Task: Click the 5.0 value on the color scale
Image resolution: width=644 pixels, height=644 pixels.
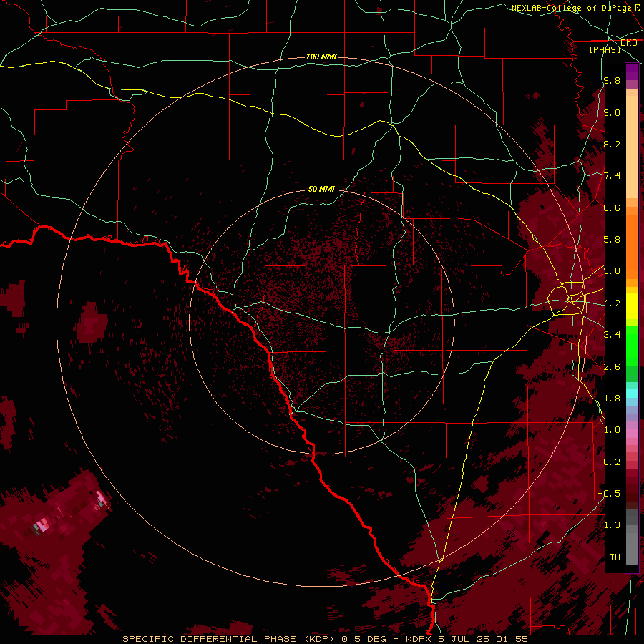Action: coord(612,271)
